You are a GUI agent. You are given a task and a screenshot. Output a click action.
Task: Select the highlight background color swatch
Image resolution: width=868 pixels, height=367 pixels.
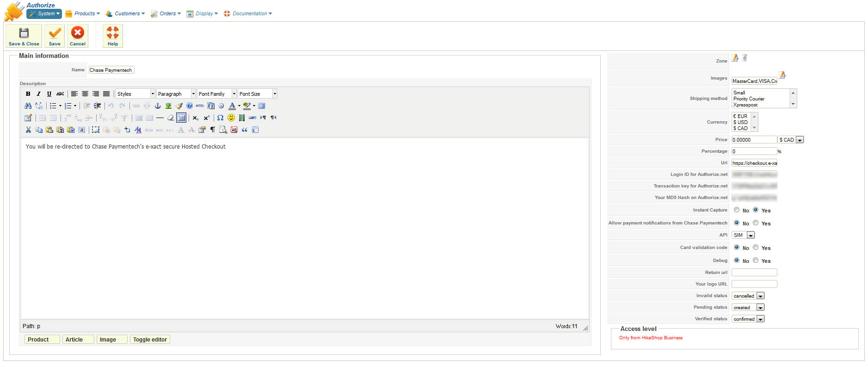click(x=247, y=106)
